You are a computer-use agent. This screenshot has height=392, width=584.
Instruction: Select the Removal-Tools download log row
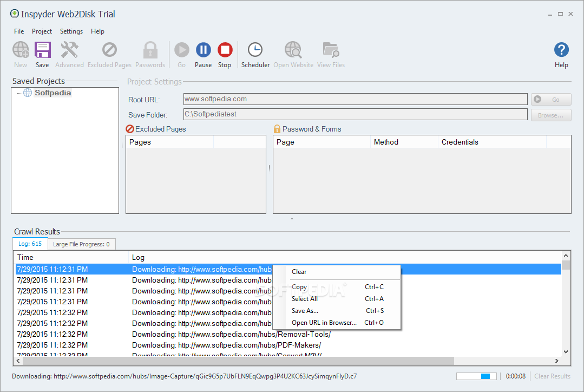(x=288, y=334)
